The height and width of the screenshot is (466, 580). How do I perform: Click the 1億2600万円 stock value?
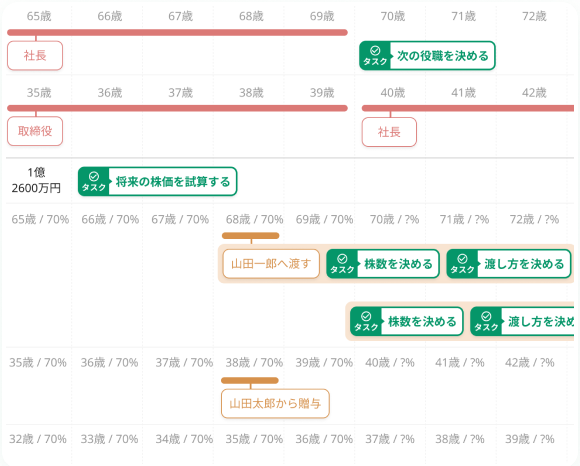pos(36,180)
